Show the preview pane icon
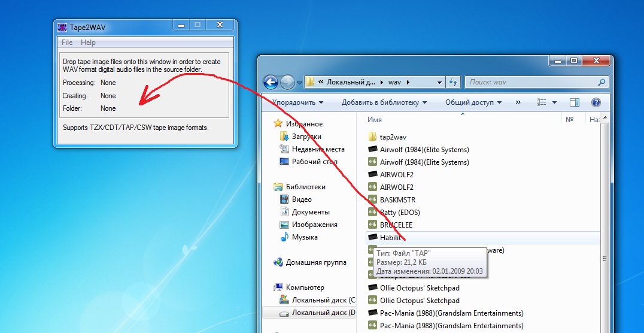Screen dimensions: 644x333 pyautogui.click(x=575, y=102)
